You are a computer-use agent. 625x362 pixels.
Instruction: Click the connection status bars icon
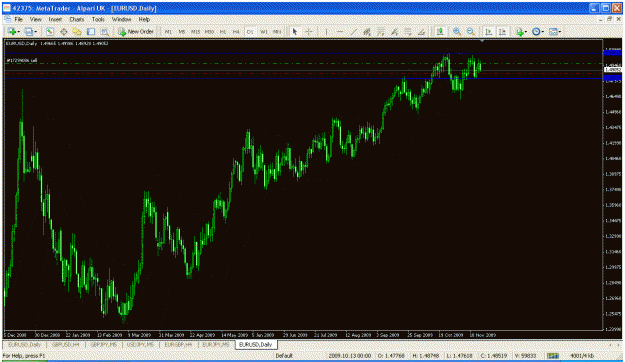click(552, 356)
